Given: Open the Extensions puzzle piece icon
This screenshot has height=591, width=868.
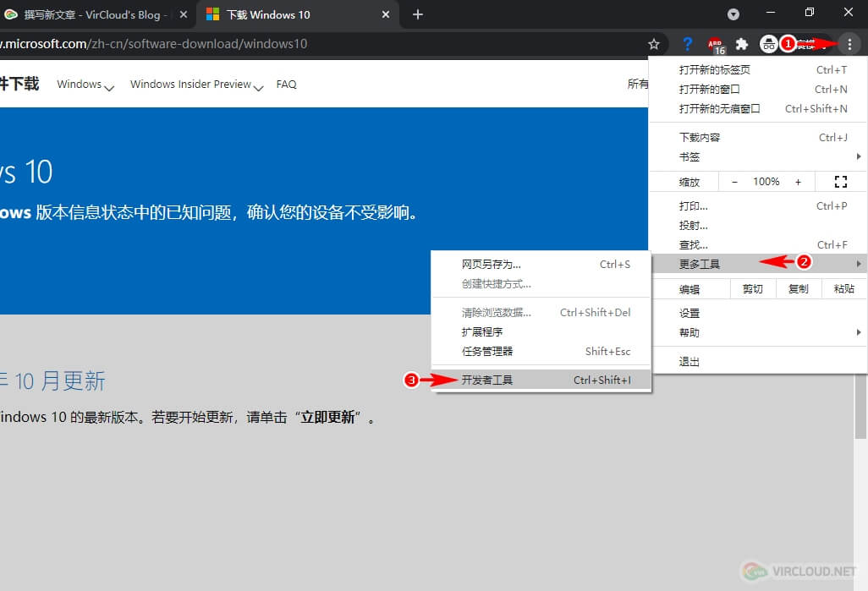Looking at the screenshot, I should [x=742, y=44].
